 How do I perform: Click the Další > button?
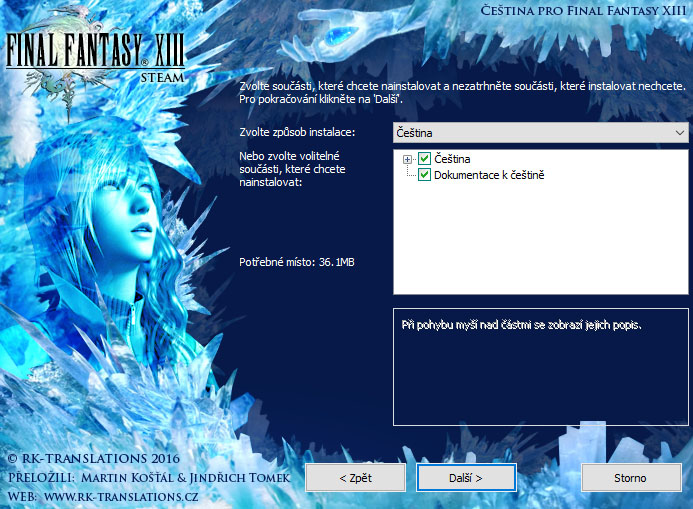466,478
